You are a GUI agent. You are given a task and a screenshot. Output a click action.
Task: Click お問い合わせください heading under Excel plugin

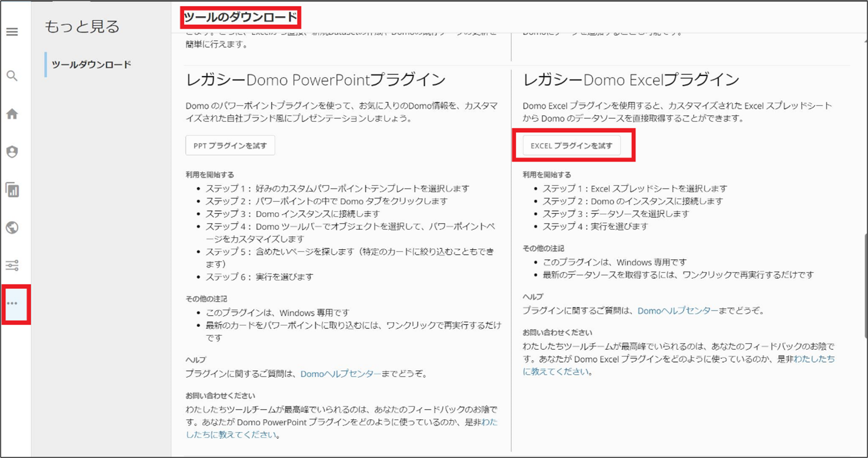[557, 332]
